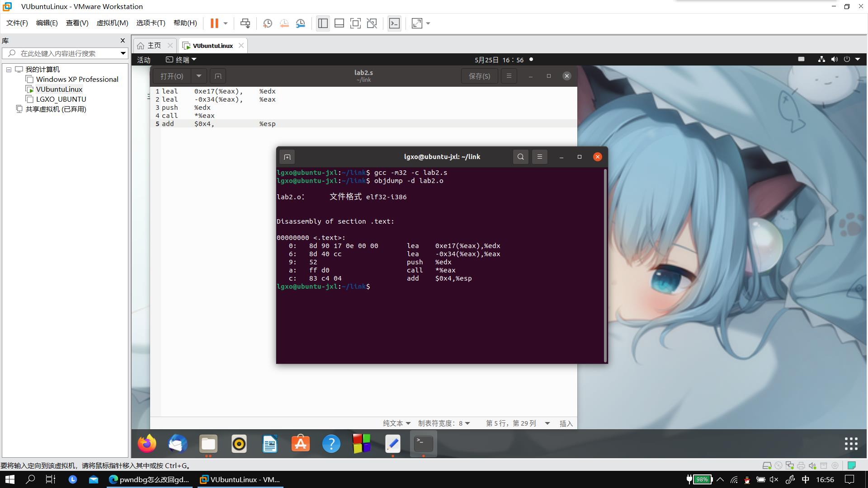
Task: Open the terminal hamburger menu
Action: (x=539, y=157)
